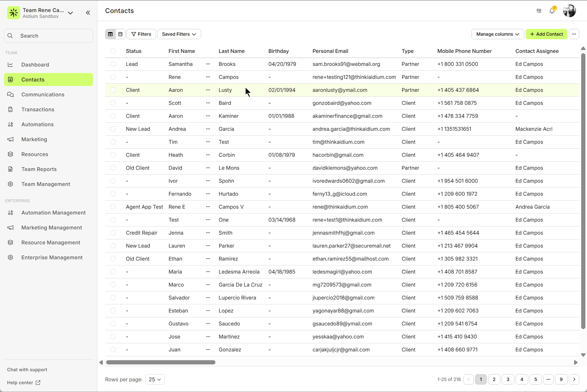Open the Transactions section
587x392 pixels.
coord(38,109)
